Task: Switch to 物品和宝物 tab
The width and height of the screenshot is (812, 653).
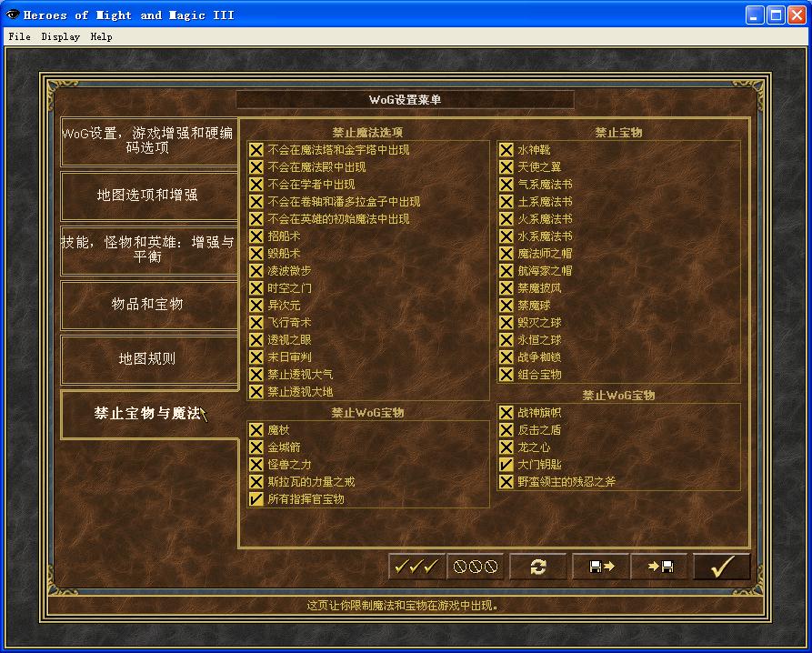Action: click(x=148, y=305)
